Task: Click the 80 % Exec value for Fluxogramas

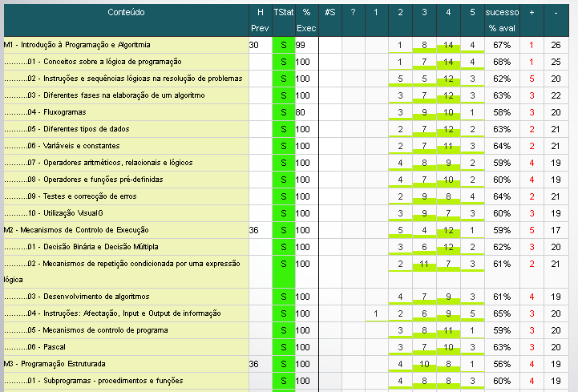Action: click(301, 112)
